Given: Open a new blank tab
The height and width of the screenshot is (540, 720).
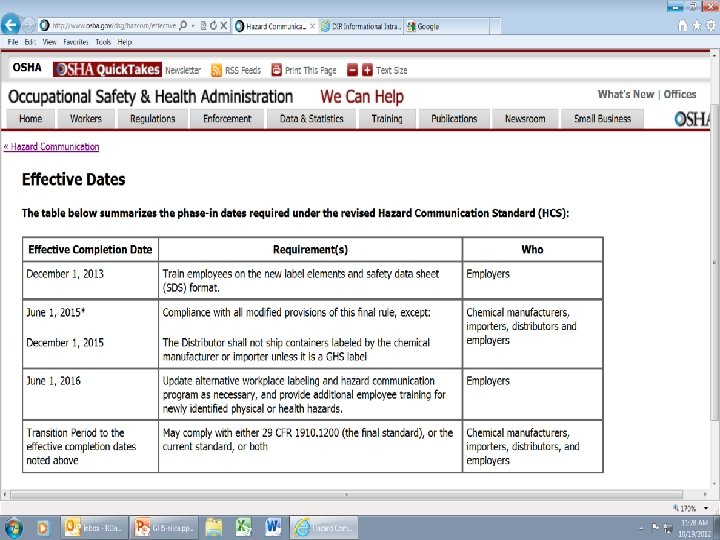Looking at the screenshot, I should [x=495, y=26].
